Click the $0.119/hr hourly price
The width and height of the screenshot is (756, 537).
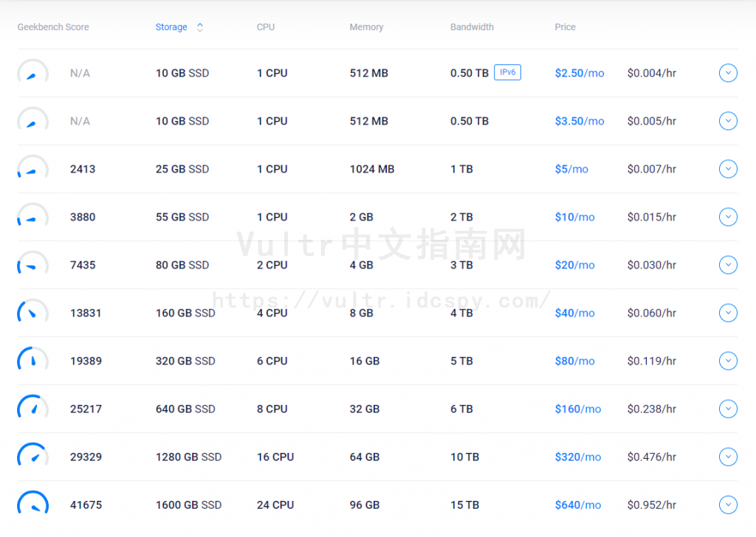651,361
